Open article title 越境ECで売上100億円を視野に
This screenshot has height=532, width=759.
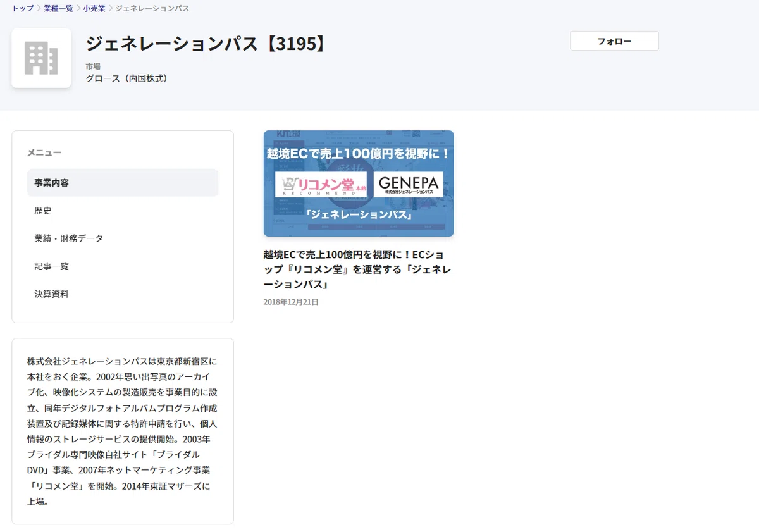pyautogui.click(x=357, y=269)
